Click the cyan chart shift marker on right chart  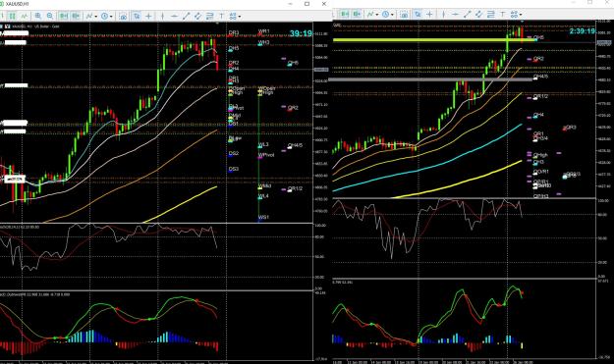point(522,21)
